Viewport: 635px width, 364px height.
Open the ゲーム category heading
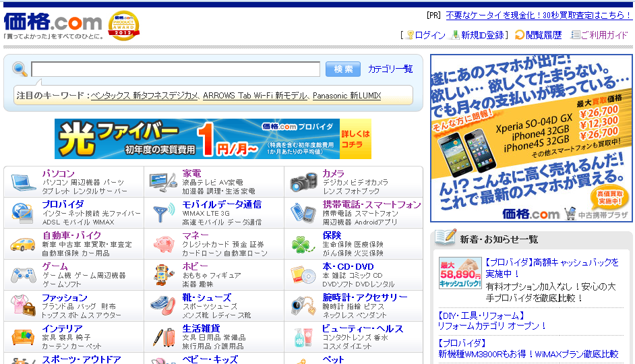click(55, 266)
